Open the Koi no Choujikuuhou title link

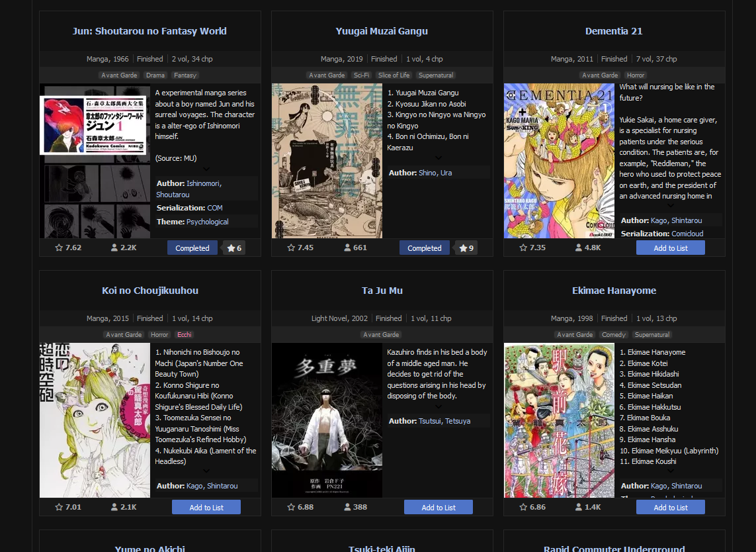[x=150, y=291]
